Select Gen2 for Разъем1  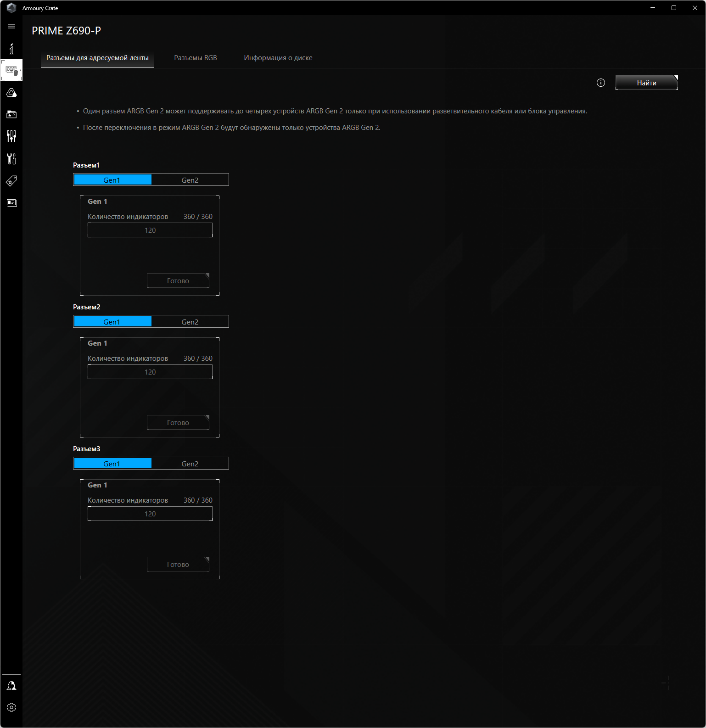click(x=190, y=180)
